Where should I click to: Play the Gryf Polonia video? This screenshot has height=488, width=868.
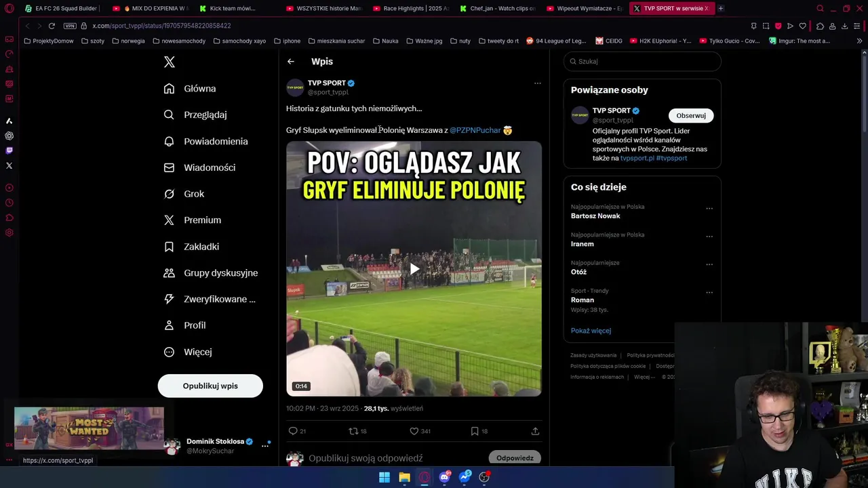[x=414, y=269]
